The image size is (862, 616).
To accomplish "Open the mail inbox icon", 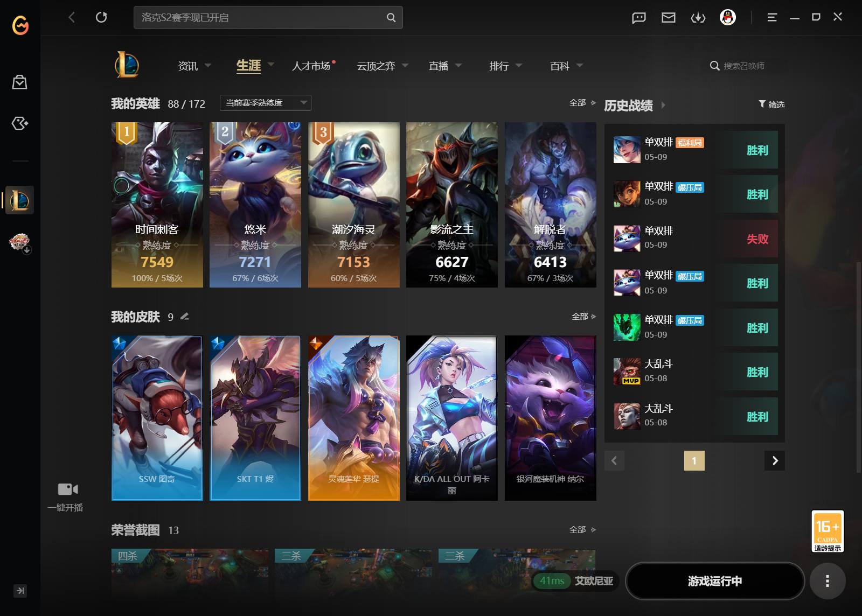I will tap(669, 18).
